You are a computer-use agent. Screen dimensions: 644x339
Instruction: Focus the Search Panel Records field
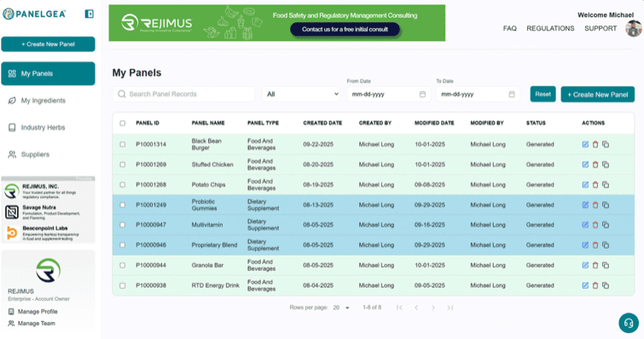184,95
